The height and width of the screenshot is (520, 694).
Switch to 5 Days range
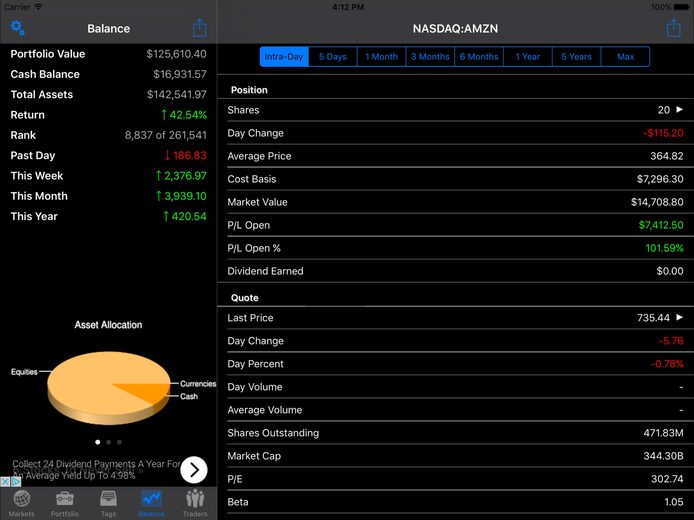333,57
